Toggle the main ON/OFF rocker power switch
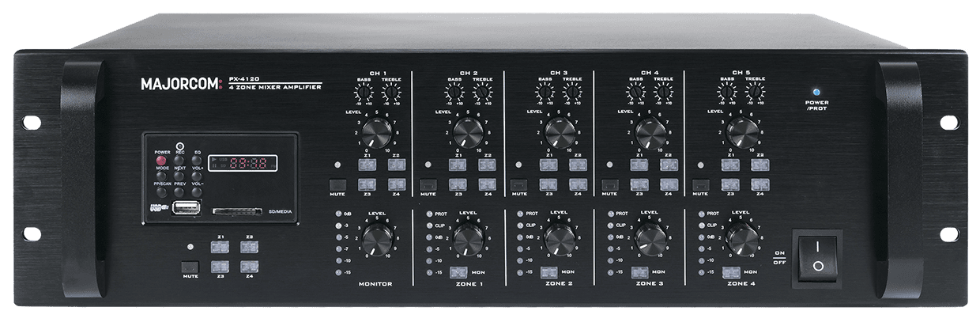 click(817, 256)
